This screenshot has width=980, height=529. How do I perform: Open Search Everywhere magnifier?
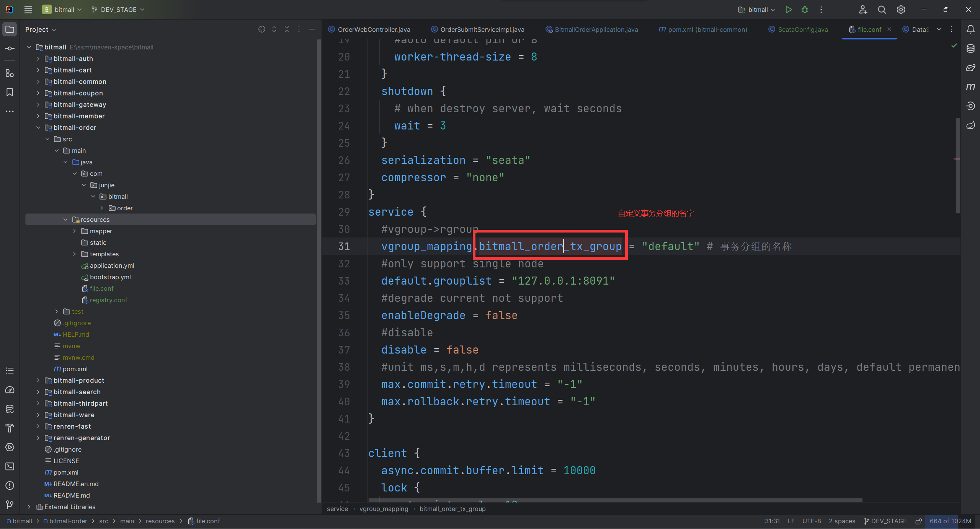tap(882, 10)
